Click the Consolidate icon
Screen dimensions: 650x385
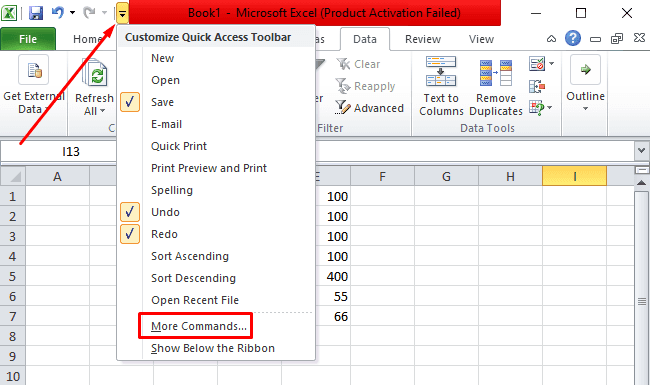(537, 86)
